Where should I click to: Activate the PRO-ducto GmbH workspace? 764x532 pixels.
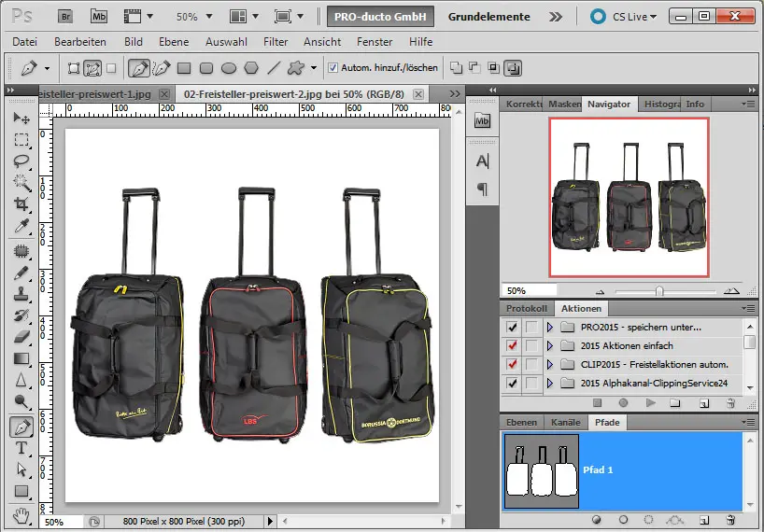click(380, 17)
